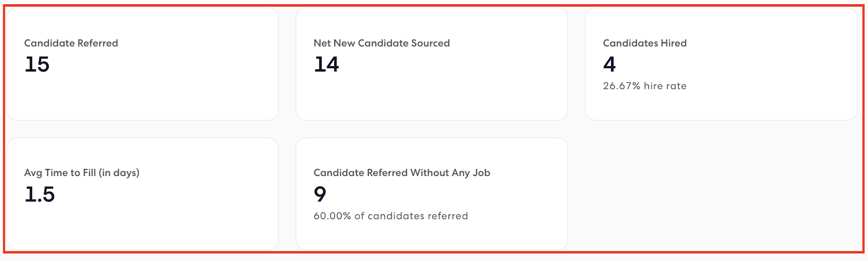Click the "hire rate" caption words
The height and width of the screenshot is (261, 868).
(665, 86)
